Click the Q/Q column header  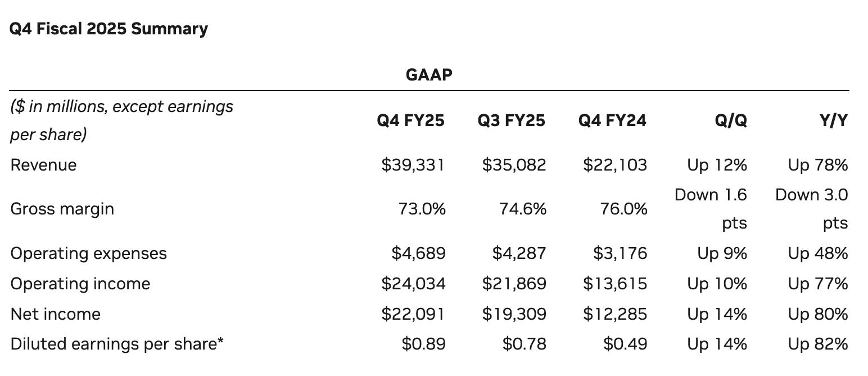731,120
